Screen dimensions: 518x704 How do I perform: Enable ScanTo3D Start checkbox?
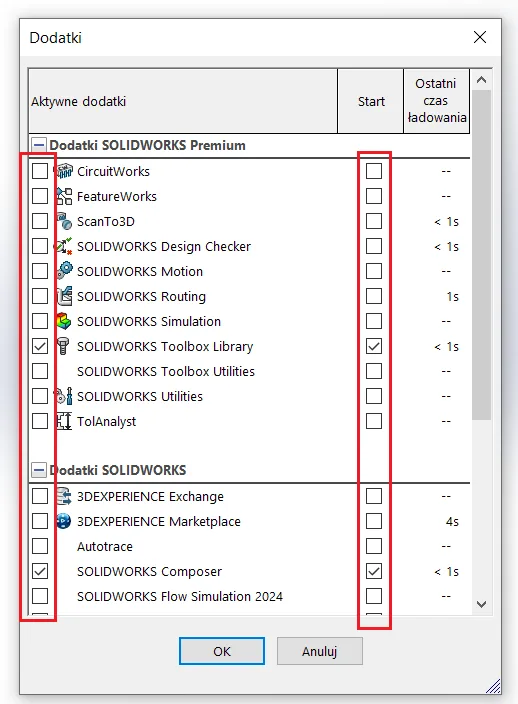coord(374,221)
